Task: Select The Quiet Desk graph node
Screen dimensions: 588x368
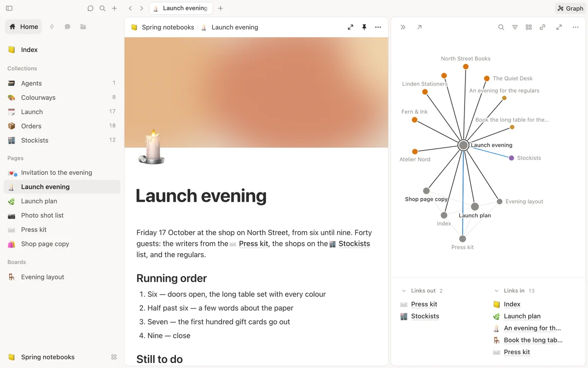Action: (487, 79)
